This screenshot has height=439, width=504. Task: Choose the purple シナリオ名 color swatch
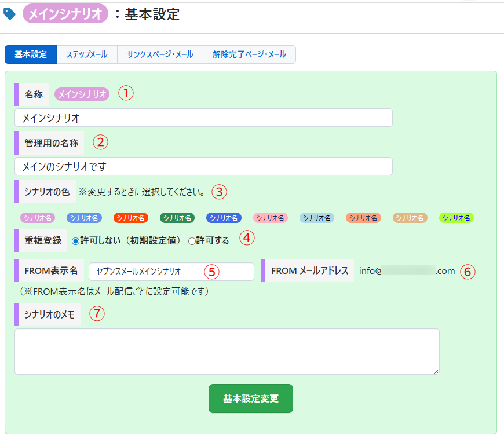[38, 218]
